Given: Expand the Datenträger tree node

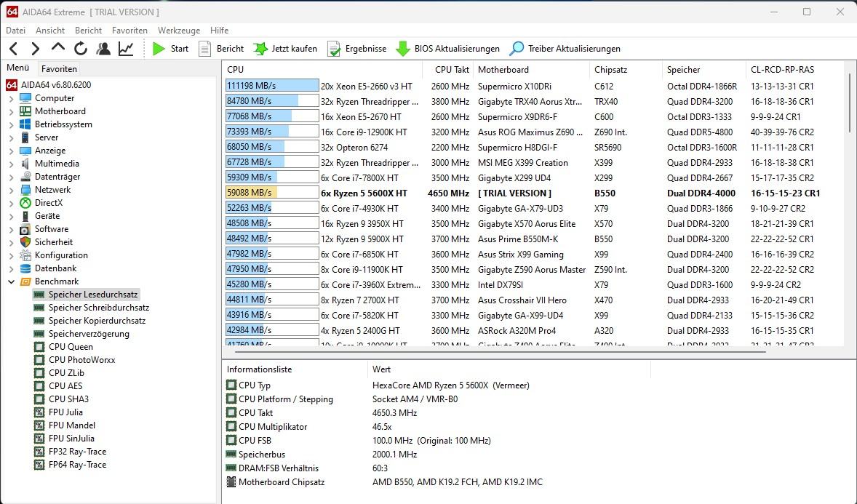Looking at the screenshot, I should 11,177.
